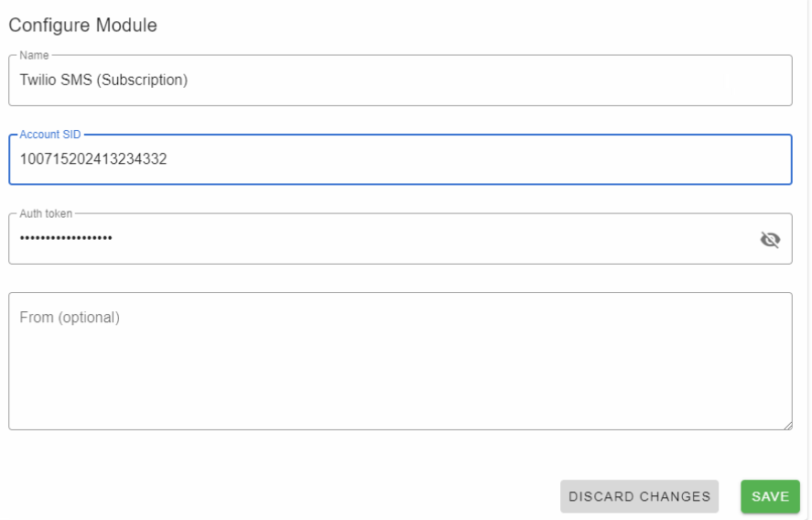812x520 pixels.
Task: Discard changes to the module
Action: click(639, 496)
